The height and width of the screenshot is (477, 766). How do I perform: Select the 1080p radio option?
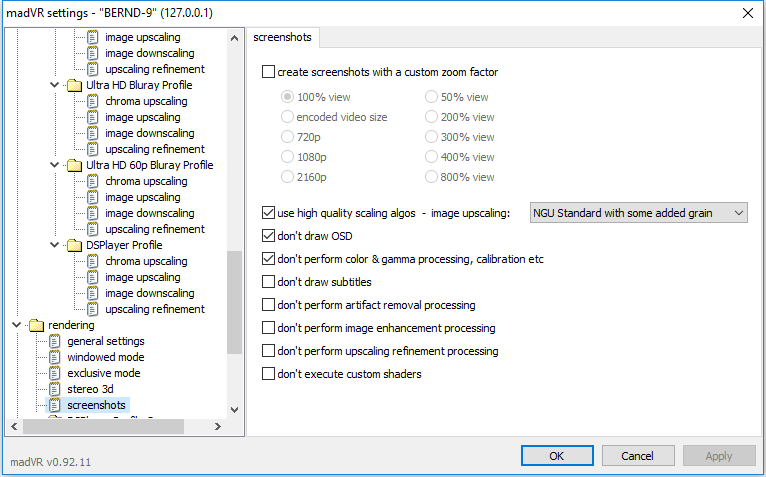tap(287, 157)
